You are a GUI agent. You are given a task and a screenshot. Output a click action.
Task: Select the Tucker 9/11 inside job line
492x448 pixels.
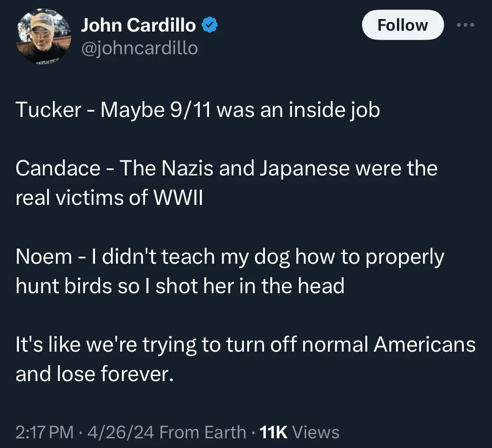pos(198,110)
